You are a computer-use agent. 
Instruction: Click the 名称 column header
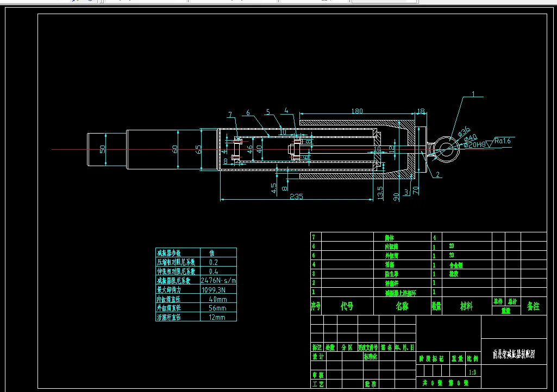(402, 306)
